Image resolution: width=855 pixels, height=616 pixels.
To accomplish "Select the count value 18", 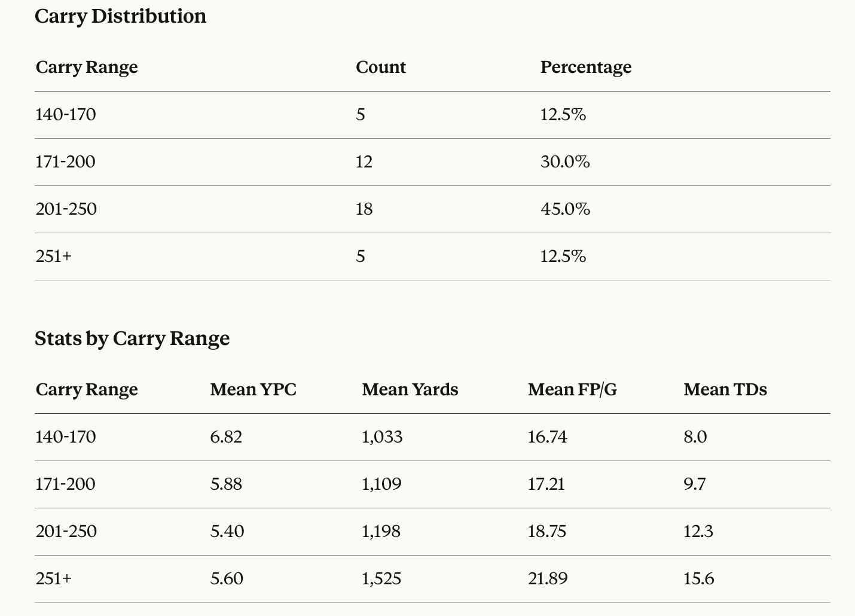I will pos(364,209).
